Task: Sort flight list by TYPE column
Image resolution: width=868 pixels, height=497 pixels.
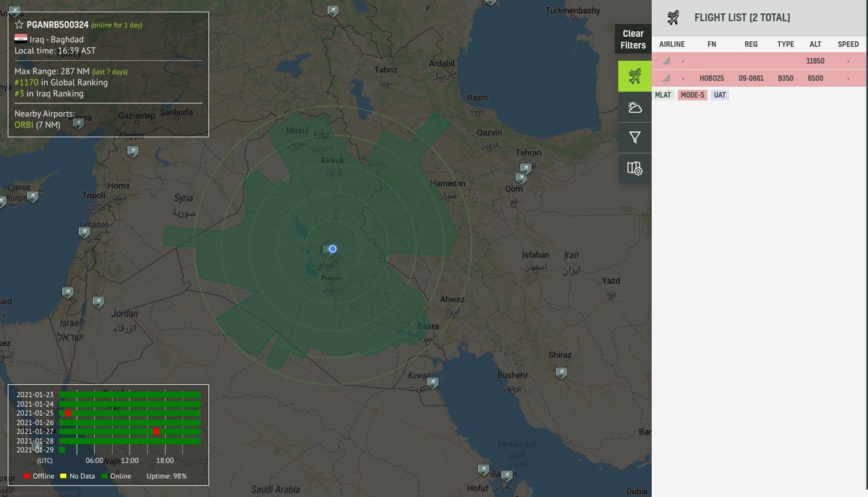Action: tap(786, 44)
